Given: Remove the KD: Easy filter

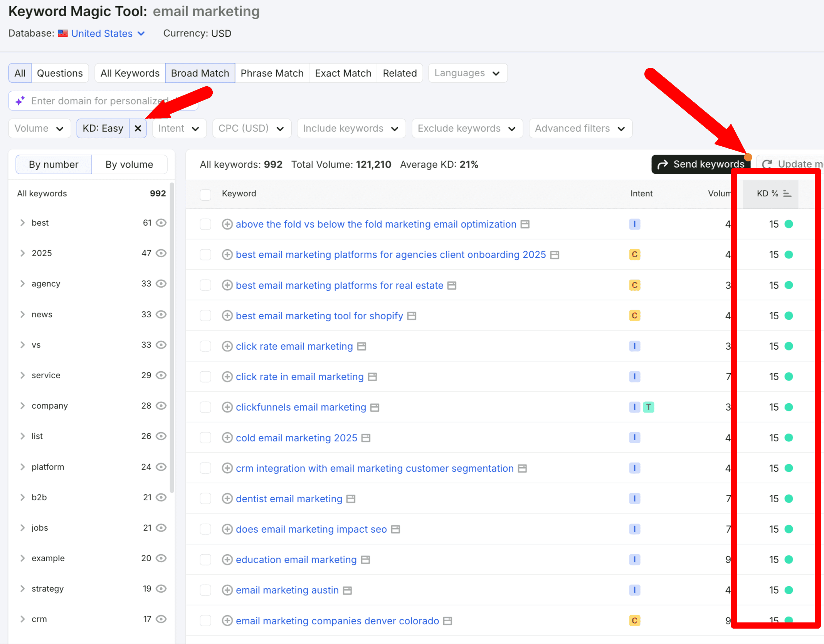Looking at the screenshot, I should click(x=138, y=128).
